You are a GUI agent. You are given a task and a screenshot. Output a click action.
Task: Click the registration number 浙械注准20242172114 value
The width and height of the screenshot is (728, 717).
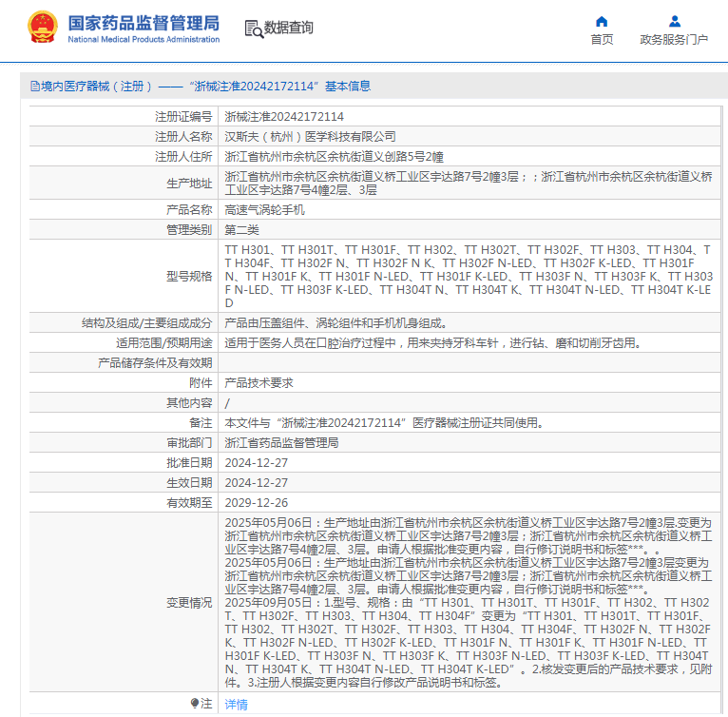pyautogui.click(x=284, y=117)
